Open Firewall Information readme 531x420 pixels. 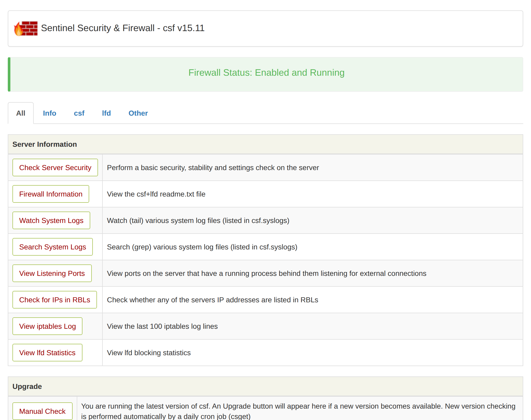pos(51,194)
